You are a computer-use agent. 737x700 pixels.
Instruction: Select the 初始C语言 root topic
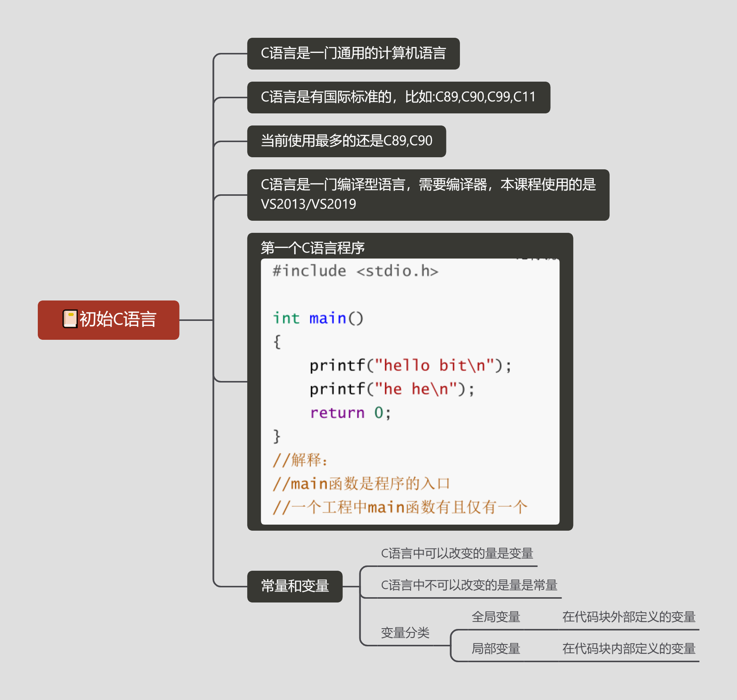pyautogui.click(x=117, y=320)
